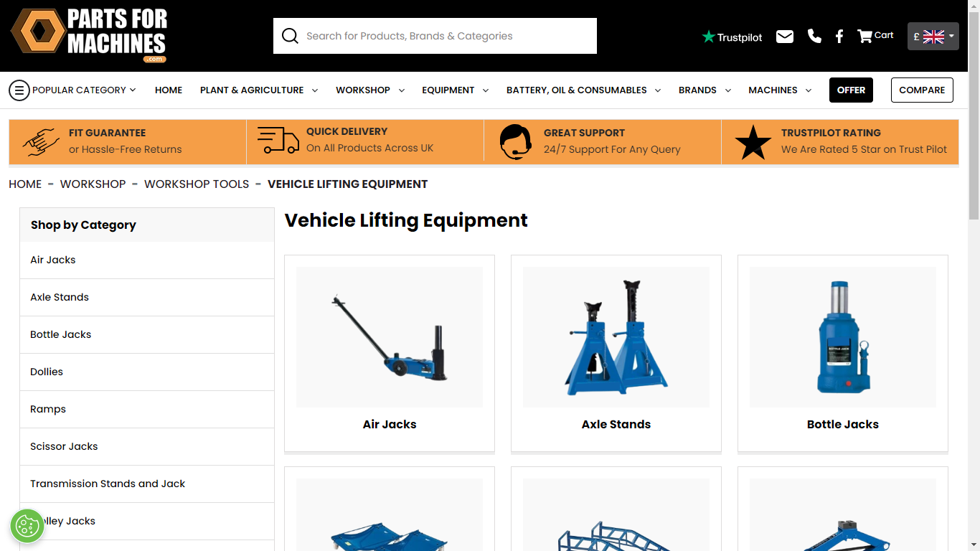Select Dollies in sidebar category
The height and width of the screenshot is (551, 980).
pos(147,372)
